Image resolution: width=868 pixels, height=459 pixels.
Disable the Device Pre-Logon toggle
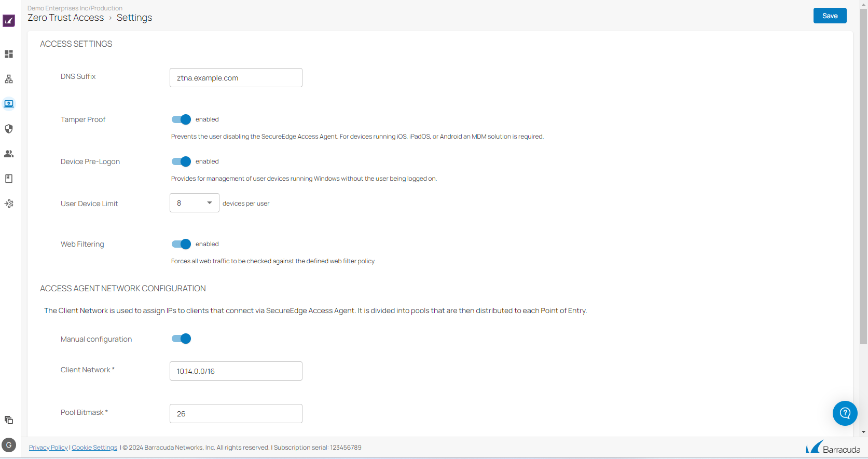182,161
